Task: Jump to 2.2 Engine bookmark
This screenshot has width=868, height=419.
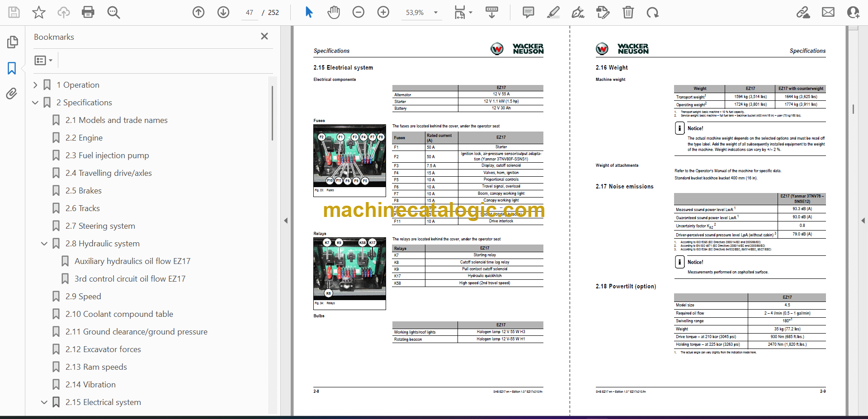Action: [84, 138]
